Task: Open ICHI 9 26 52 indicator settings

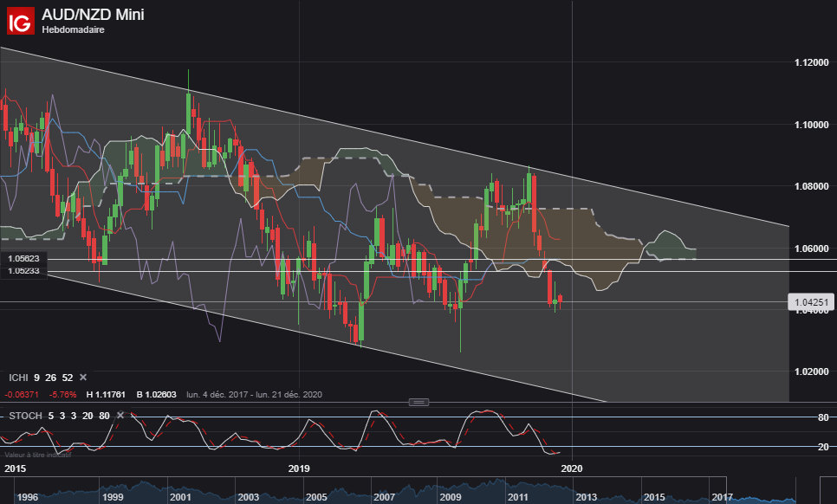Action: (x=41, y=378)
